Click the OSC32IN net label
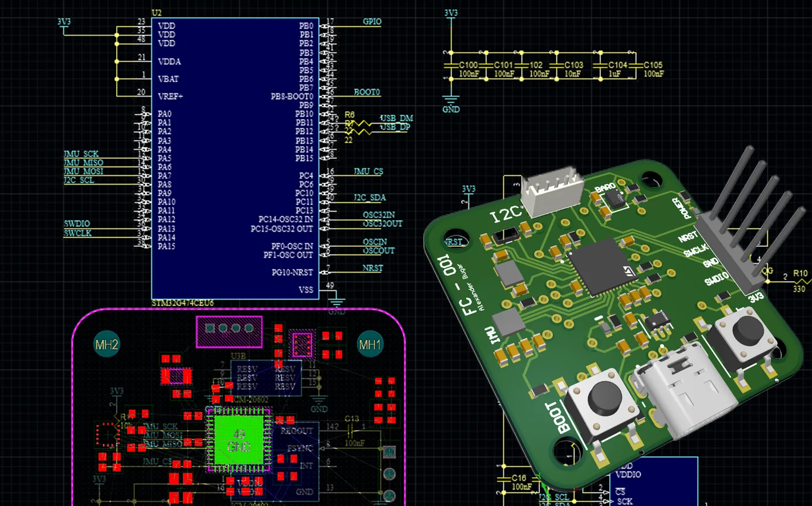 [x=379, y=215]
